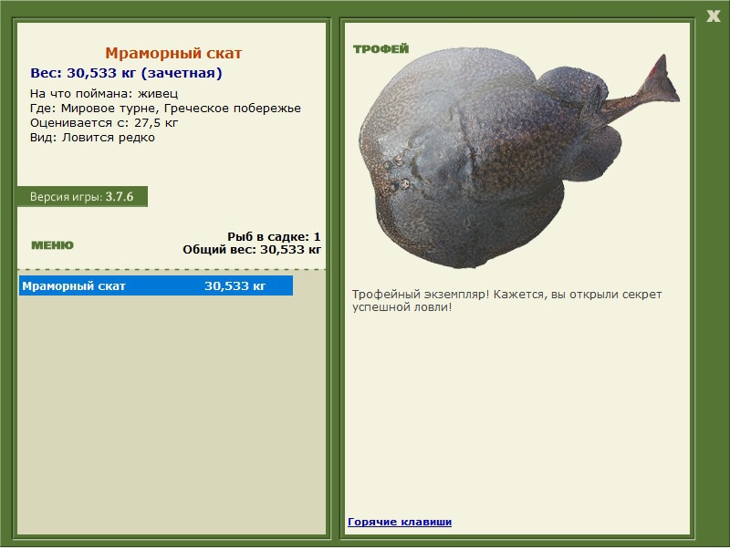This screenshot has height=560, width=730.
Task: Click the Версия игры: 3.7.6 badge
Action: coord(82,196)
